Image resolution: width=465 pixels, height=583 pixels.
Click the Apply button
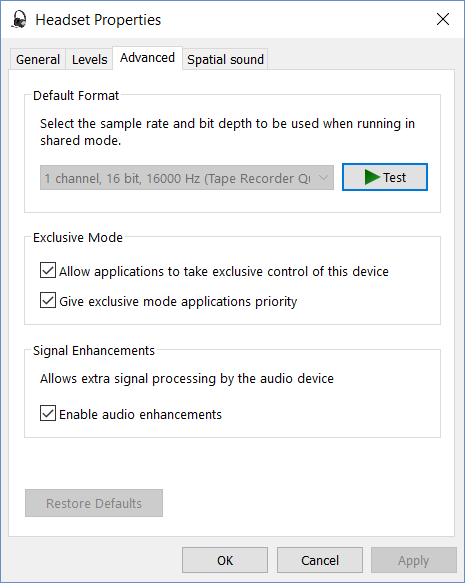point(414,560)
